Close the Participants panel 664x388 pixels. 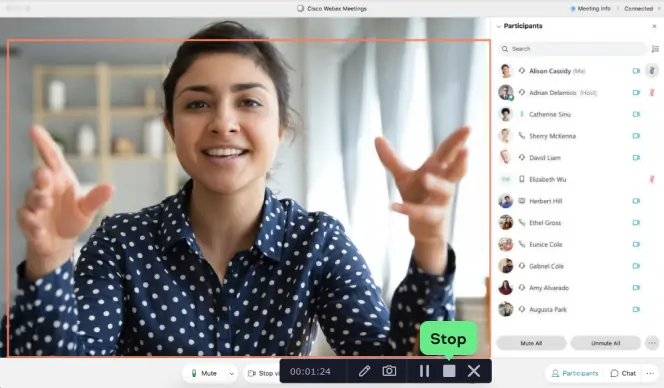(654, 26)
